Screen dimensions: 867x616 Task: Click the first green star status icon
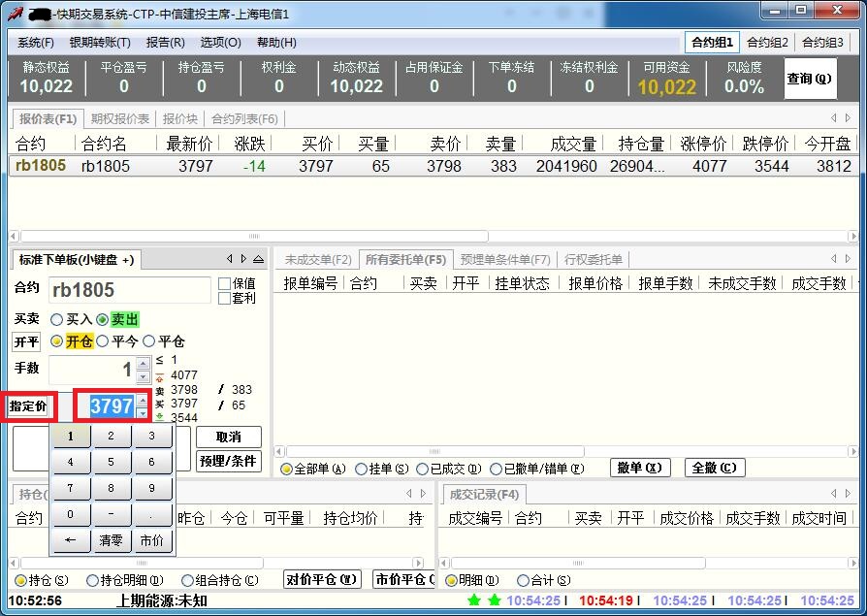pyautogui.click(x=474, y=600)
